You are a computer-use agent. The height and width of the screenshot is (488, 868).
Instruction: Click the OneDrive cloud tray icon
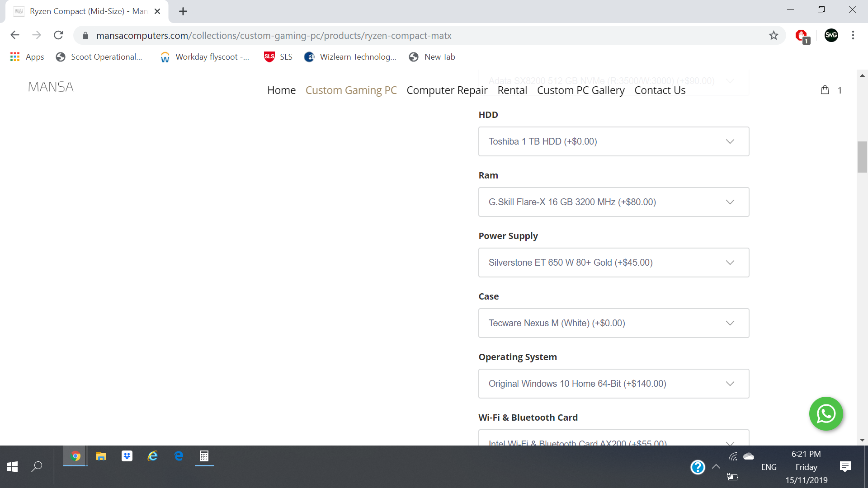(x=749, y=456)
